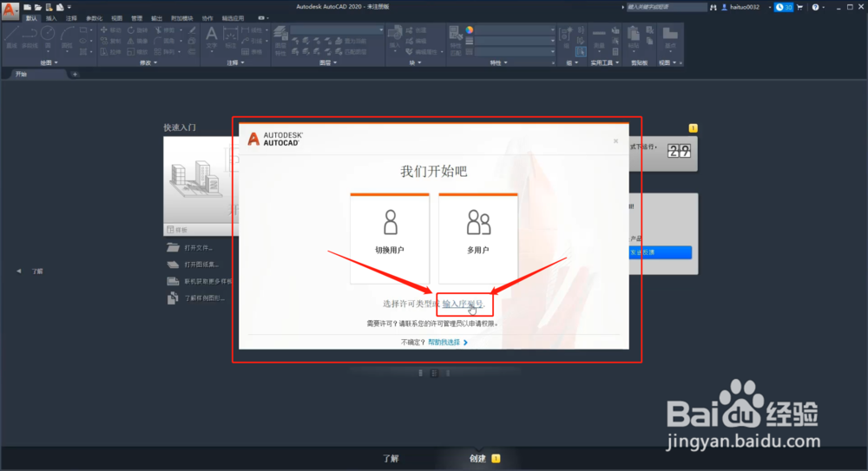Screen dimensions: 868x471
Task: Click the 输入序列号 link
Action: (463, 304)
